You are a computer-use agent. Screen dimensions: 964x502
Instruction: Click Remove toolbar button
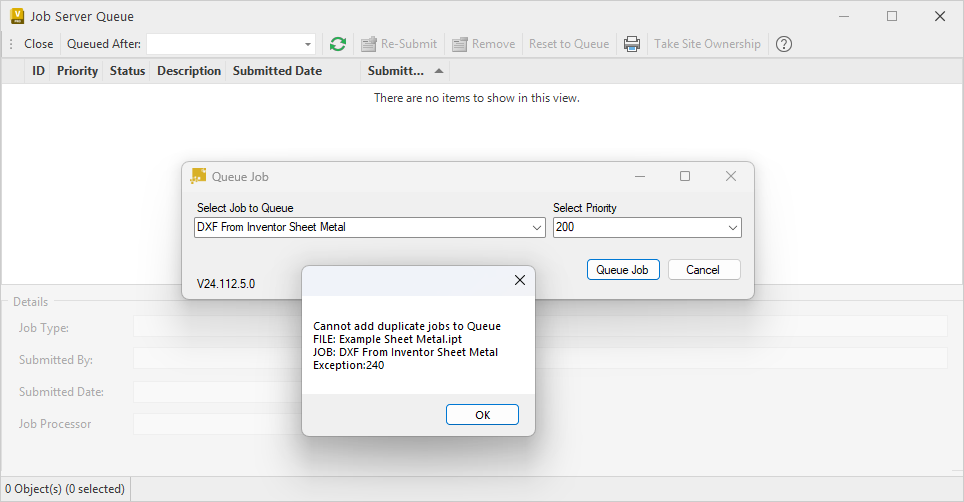484,44
